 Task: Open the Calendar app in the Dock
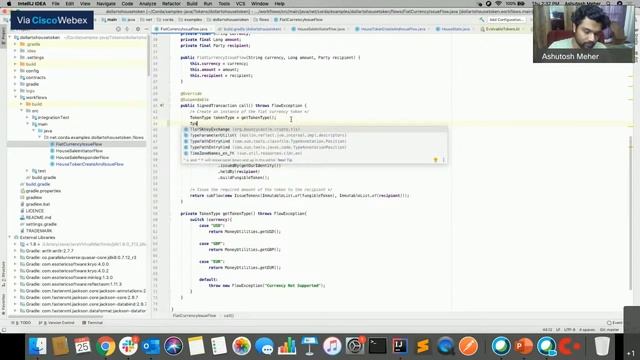(x=83, y=346)
